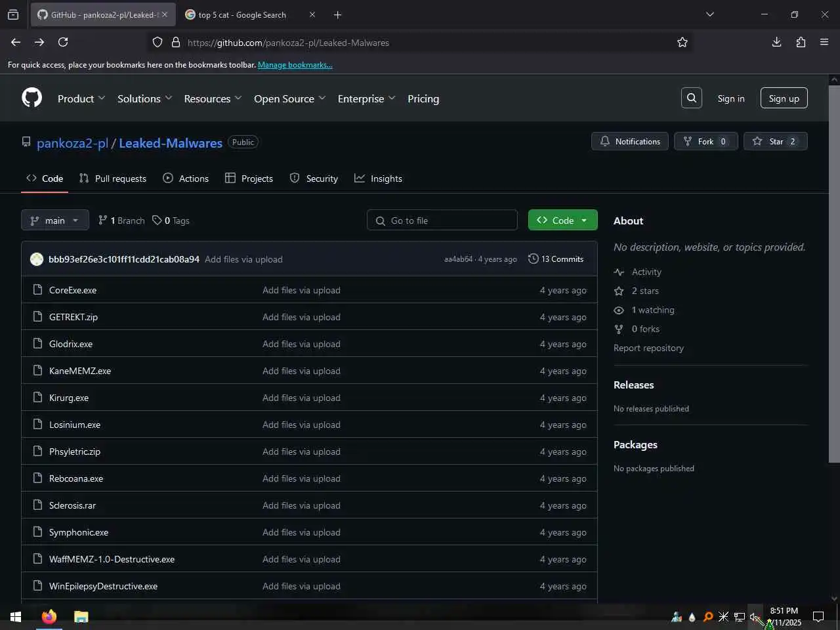Click the Sign up button
Screen dimensions: 840x630
784,98
